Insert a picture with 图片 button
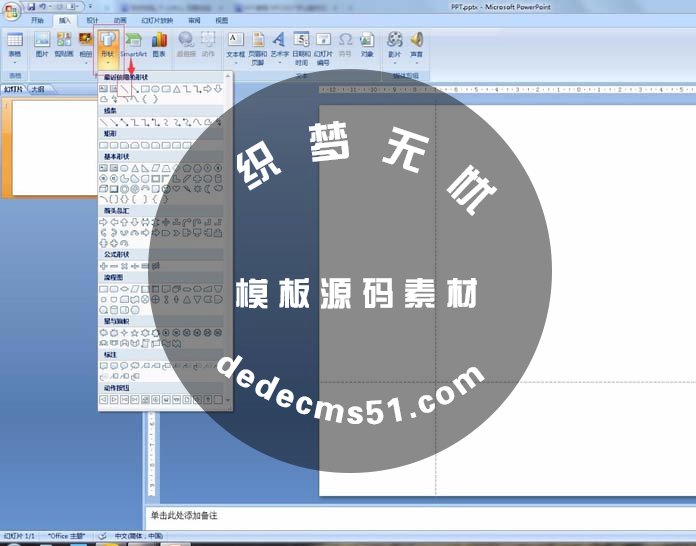Screen dimensions: 696x546 42,44
